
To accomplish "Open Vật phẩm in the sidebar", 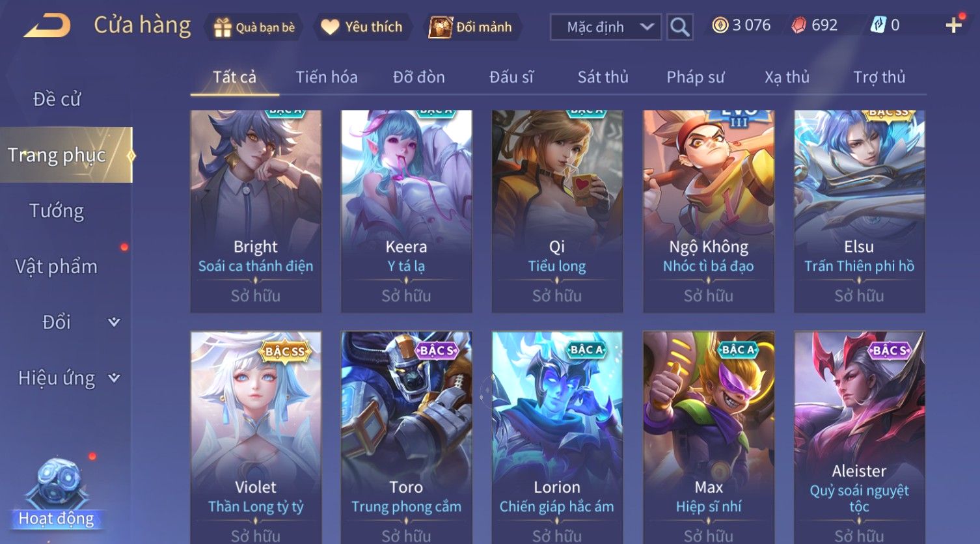I will click(57, 267).
